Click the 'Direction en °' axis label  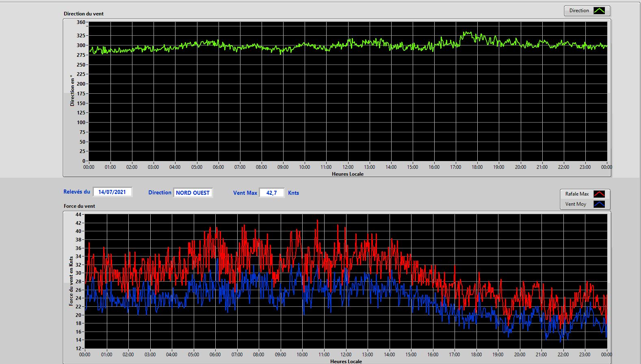72,90
